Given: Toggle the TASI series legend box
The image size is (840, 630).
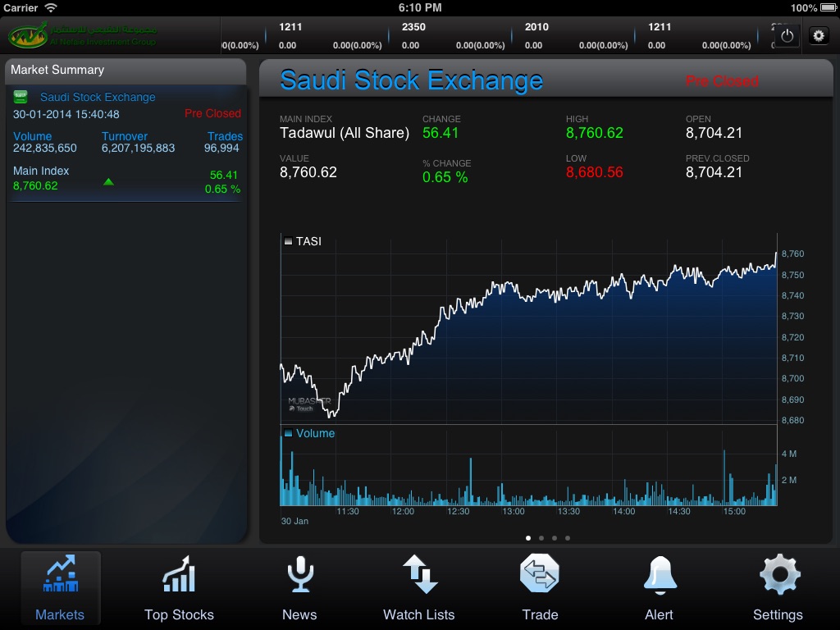Looking at the screenshot, I should [x=288, y=241].
